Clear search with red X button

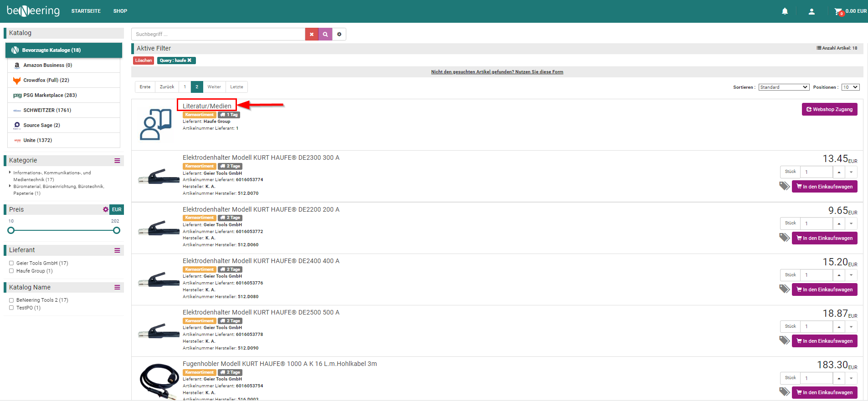312,34
